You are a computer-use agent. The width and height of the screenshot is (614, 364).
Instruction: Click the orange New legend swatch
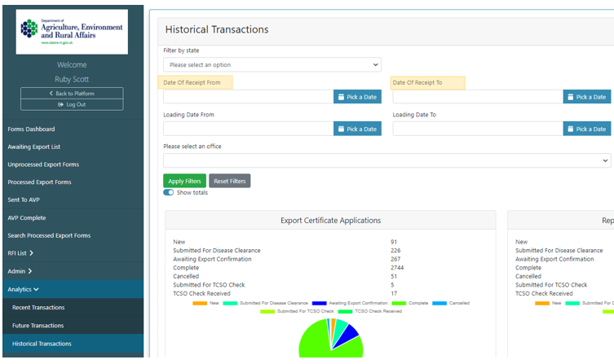[x=200, y=303]
